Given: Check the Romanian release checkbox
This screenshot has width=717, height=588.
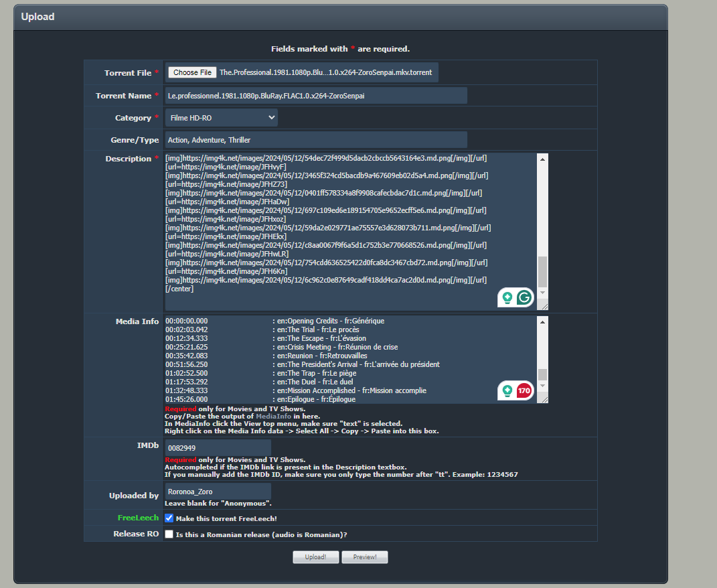Looking at the screenshot, I should pyautogui.click(x=169, y=534).
